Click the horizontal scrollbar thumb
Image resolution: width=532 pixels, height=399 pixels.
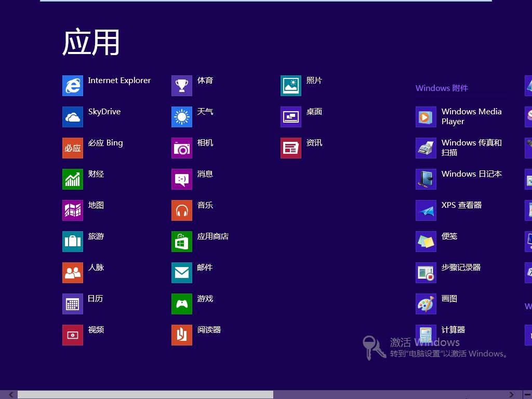[x=145, y=395]
